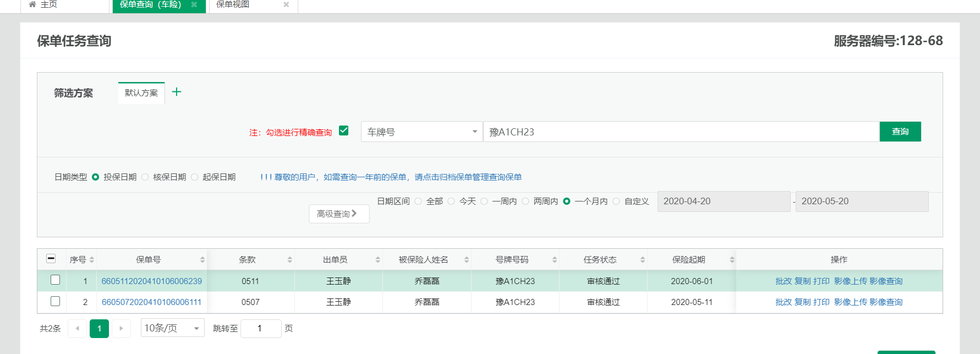Select the 核保日期 radio button

[x=145, y=177]
